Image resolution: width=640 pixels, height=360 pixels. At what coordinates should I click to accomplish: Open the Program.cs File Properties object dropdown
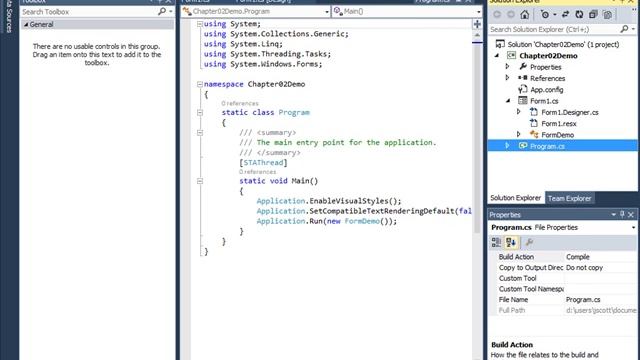[633, 227]
